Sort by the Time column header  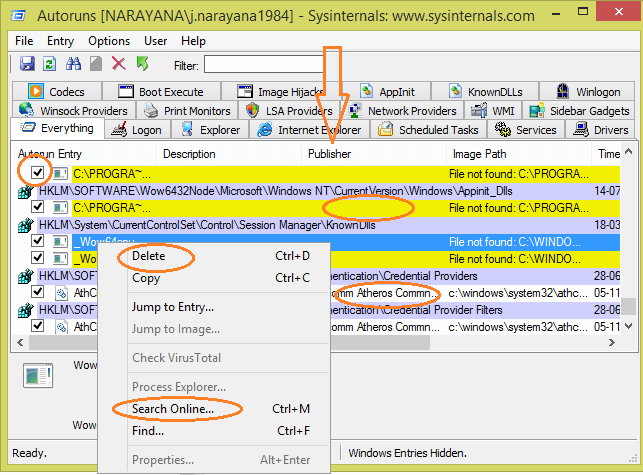(607, 154)
